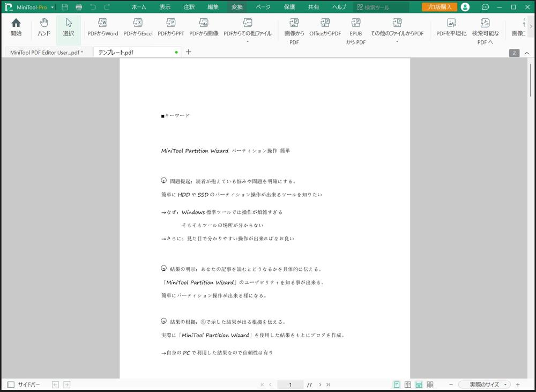Collapse the ribbon with the chevron
536x392 pixels.
527,53
